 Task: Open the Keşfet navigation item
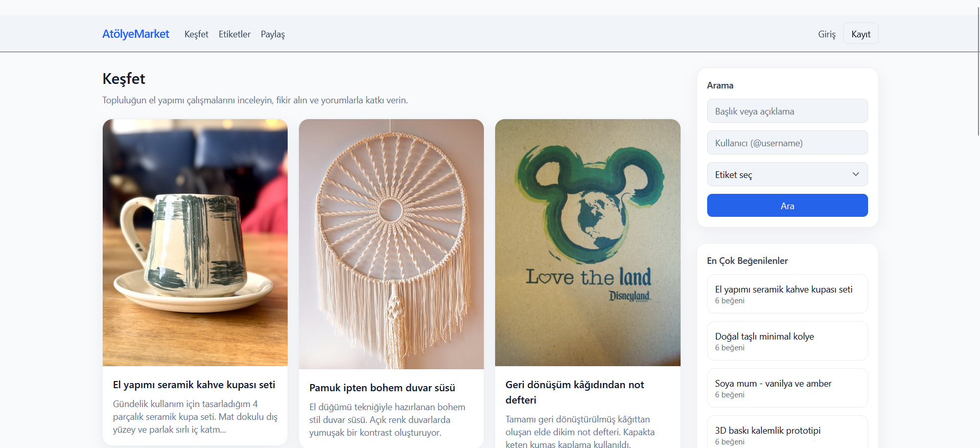(x=196, y=34)
